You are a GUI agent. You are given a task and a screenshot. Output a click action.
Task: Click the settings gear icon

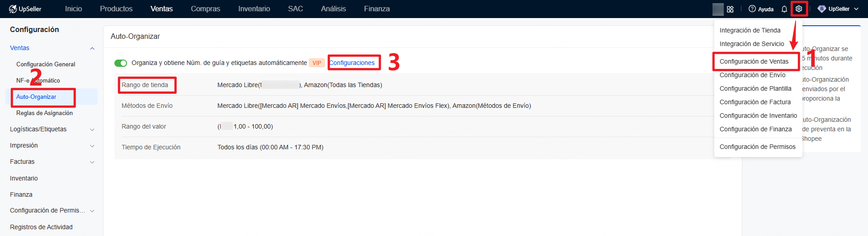(x=799, y=9)
